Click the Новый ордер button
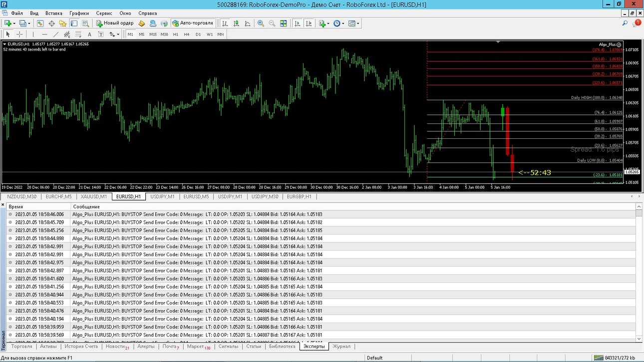This screenshot has height=362, width=644. coord(115,23)
